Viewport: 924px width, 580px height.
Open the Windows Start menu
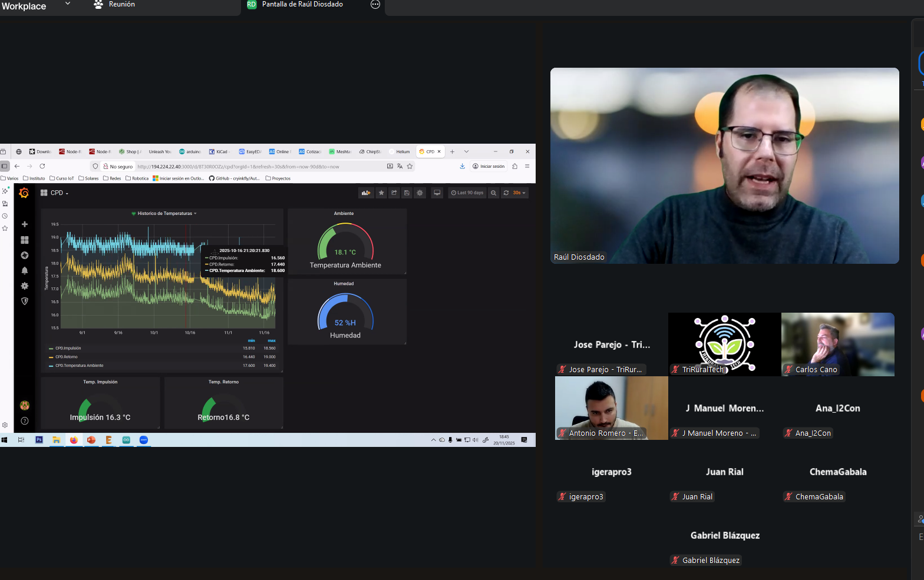point(5,440)
